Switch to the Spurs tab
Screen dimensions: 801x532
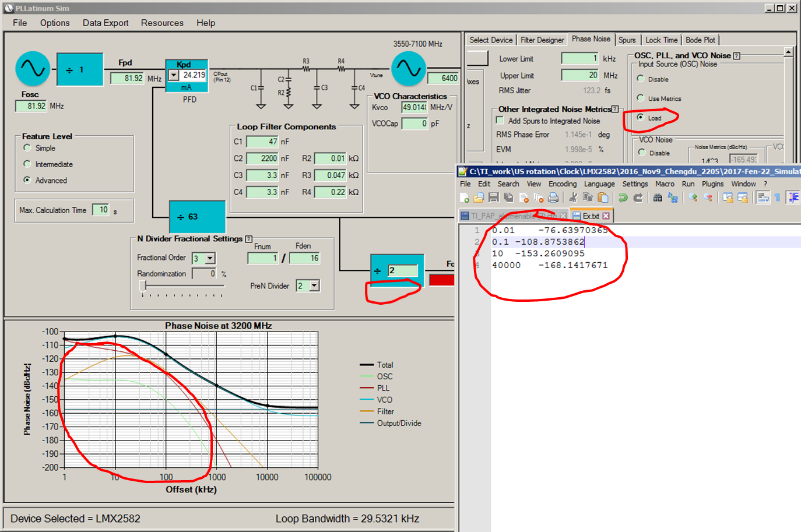click(628, 40)
